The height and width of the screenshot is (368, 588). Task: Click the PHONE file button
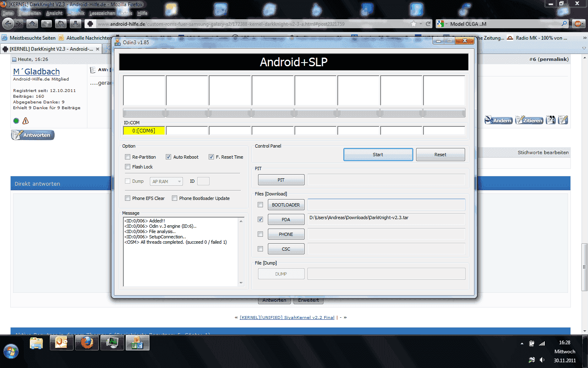pyautogui.click(x=286, y=234)
